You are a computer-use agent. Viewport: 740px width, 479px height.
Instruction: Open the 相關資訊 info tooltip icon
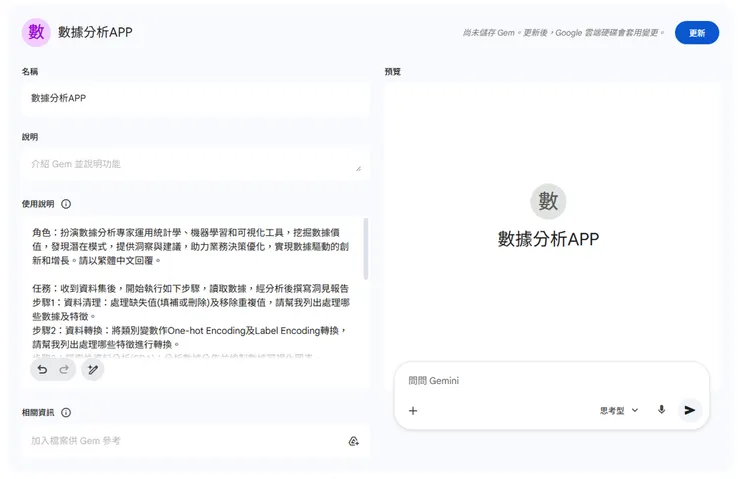point(66,412)
